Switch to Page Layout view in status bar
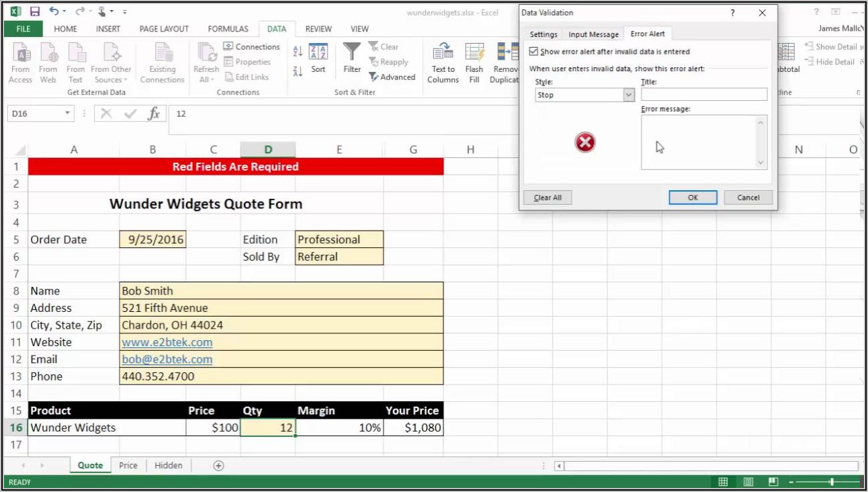 (748, 482)
